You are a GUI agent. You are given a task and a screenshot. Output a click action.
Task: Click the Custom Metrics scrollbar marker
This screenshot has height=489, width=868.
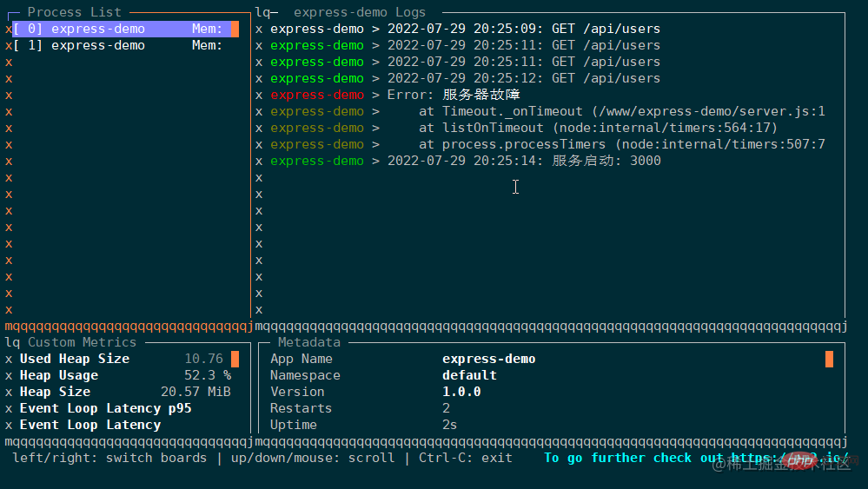pyautogui.click(x=235, y=359)
